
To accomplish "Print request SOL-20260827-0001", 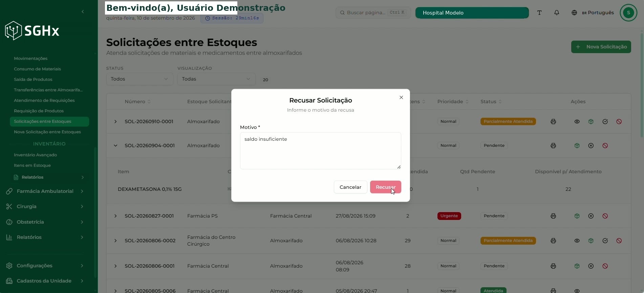I will [553, 216].
